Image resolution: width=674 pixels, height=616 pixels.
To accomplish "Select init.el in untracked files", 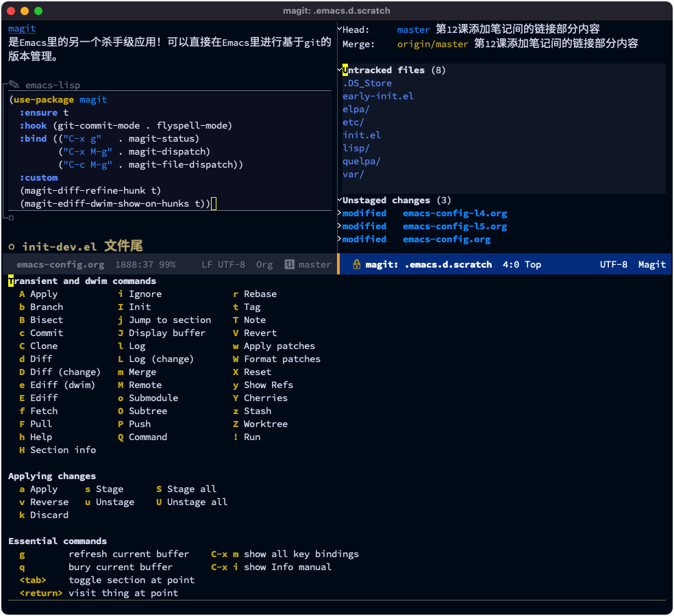I will 362,135.
